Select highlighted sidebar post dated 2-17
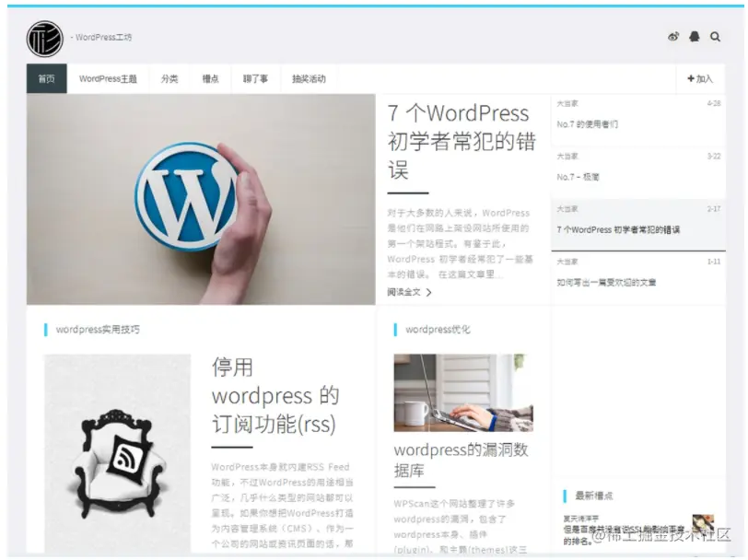 (x=638, y=225)
